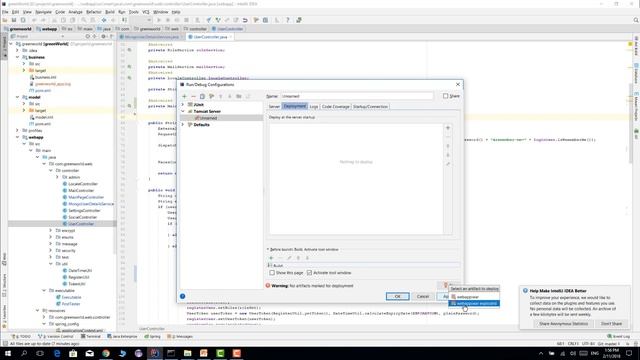Open Chrome from the taskbar

tap(106, 353)
